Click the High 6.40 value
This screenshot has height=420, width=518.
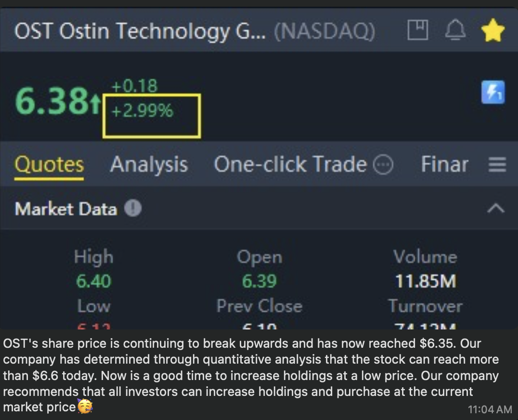(93, 281)
